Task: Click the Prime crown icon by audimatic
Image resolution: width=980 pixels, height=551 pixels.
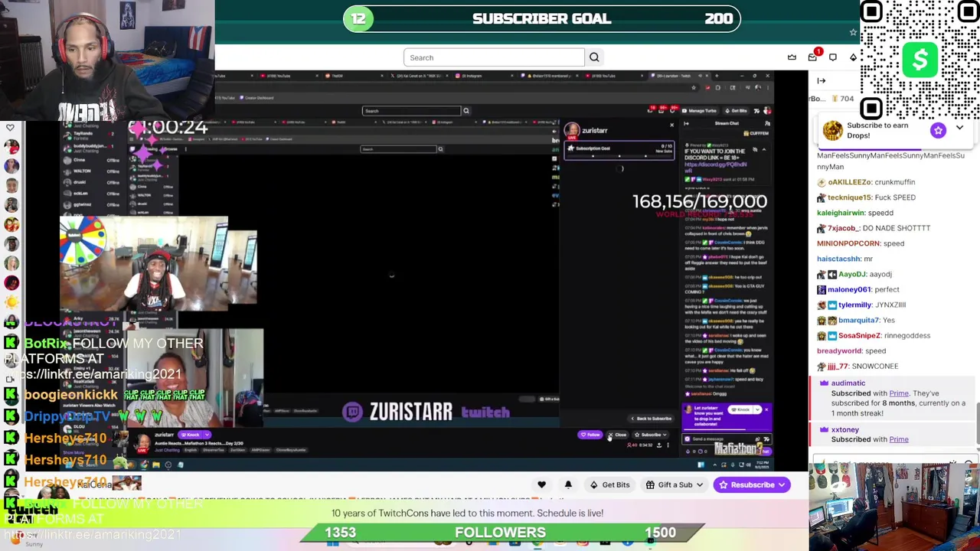Action: click(824, 383)
